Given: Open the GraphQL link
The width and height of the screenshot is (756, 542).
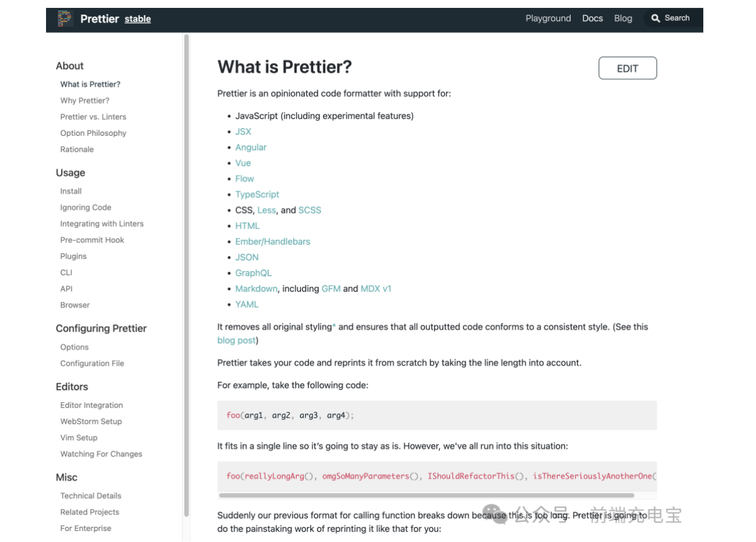Looking at the screenshot, I should pos(253,273).
